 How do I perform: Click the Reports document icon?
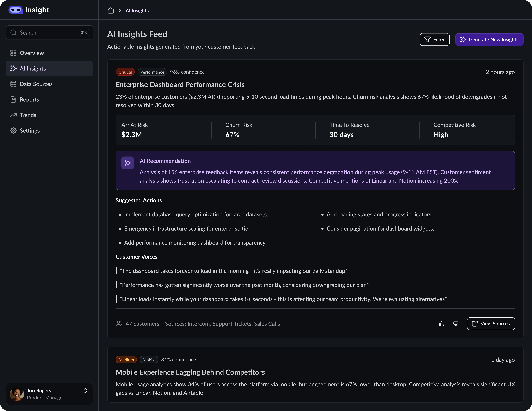[13, 99]
